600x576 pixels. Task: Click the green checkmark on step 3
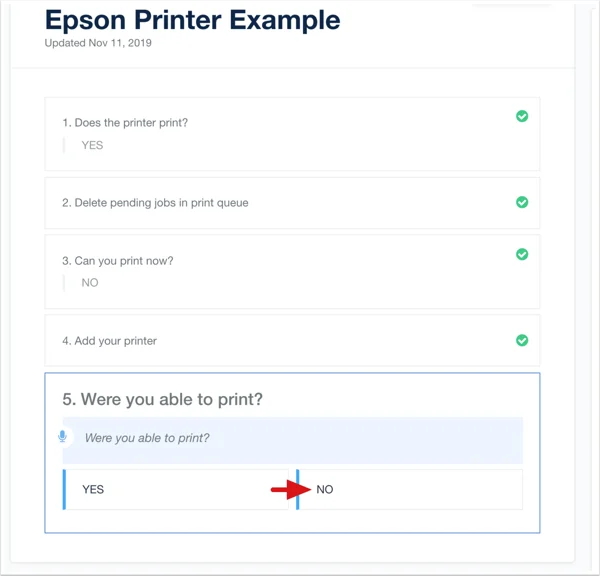coord(522,254)
